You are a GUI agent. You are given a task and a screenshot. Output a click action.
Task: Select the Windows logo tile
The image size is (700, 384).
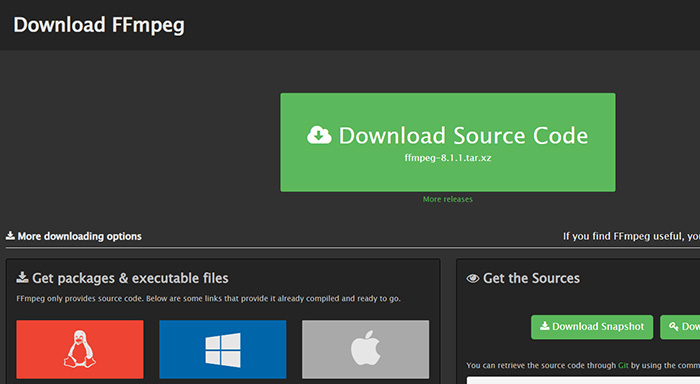pos(223,349)
